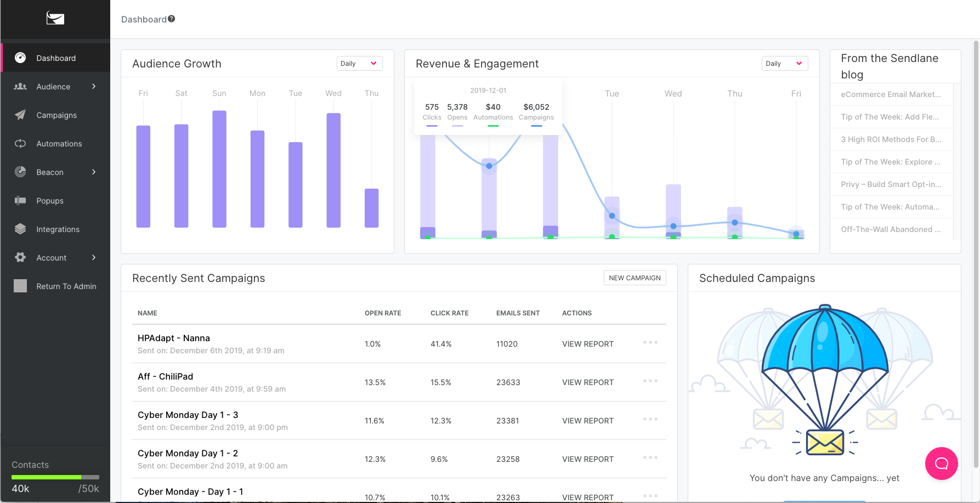980x503 pixels.
Task: Open blog post Tip of The Week: Explore ...
Action: point(891,162)
